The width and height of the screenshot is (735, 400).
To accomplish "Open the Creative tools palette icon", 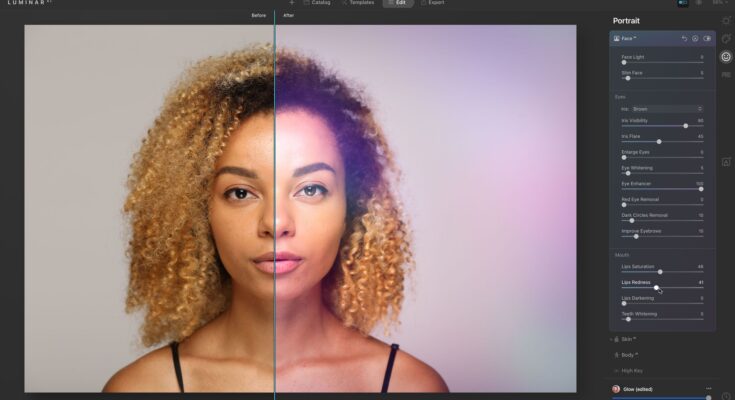I will coord(726,39).
